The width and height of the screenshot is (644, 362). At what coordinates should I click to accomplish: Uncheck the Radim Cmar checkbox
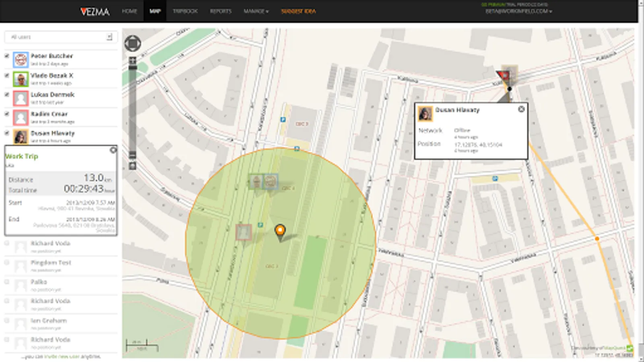(x=7, y=114)
